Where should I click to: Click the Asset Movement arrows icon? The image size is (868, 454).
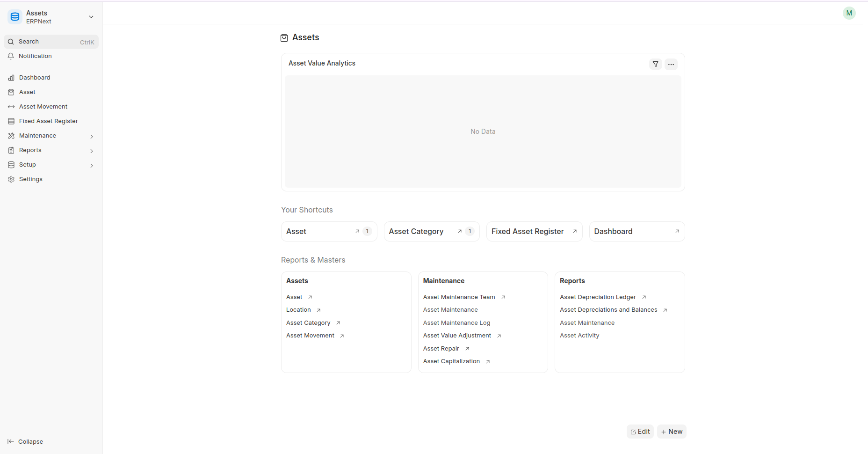[11, 107]
